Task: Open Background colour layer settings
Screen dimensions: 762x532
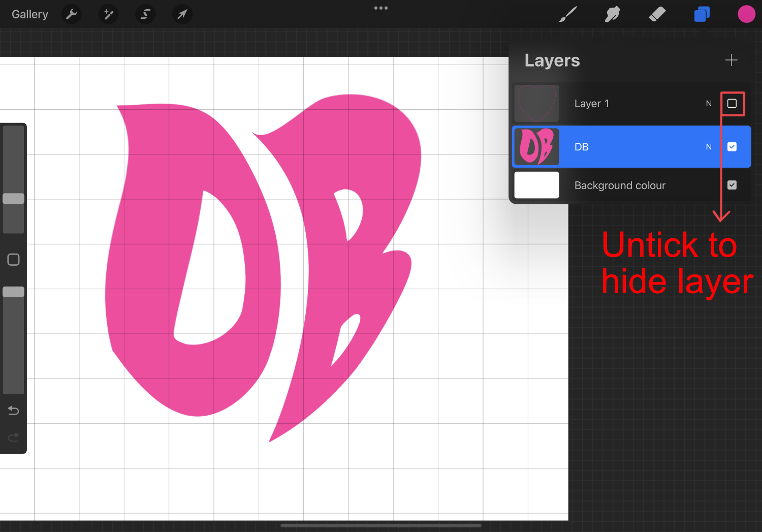Action: coord(620,185)
